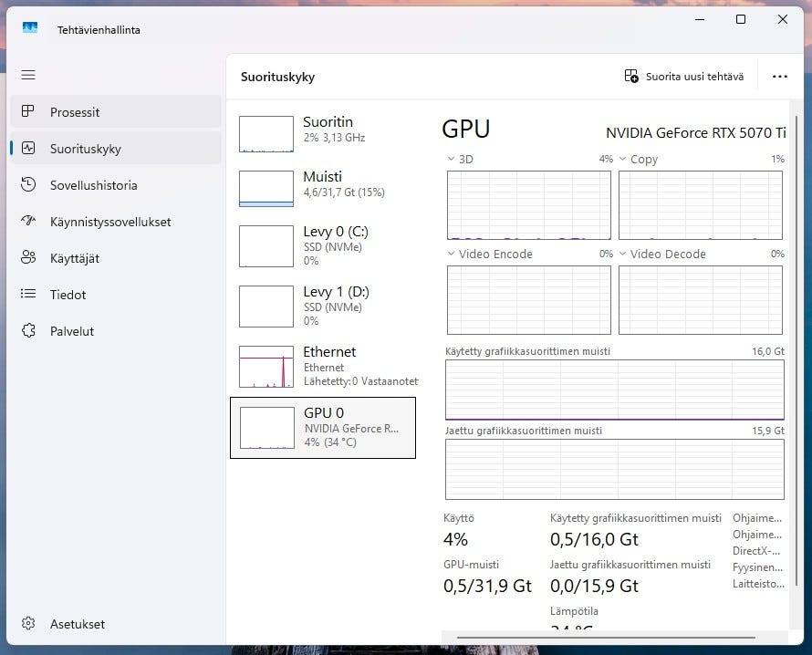Click the horizontal scrollbar at the bottom

(x=606, y=638)
